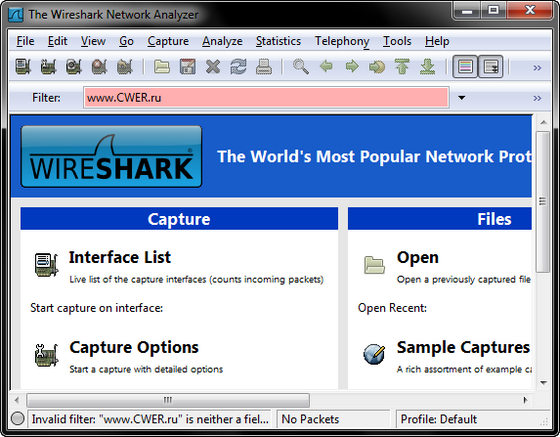This screenshot has height=437, width=560.
Task: Open the Interface List link
Action: tap(120, 257)
